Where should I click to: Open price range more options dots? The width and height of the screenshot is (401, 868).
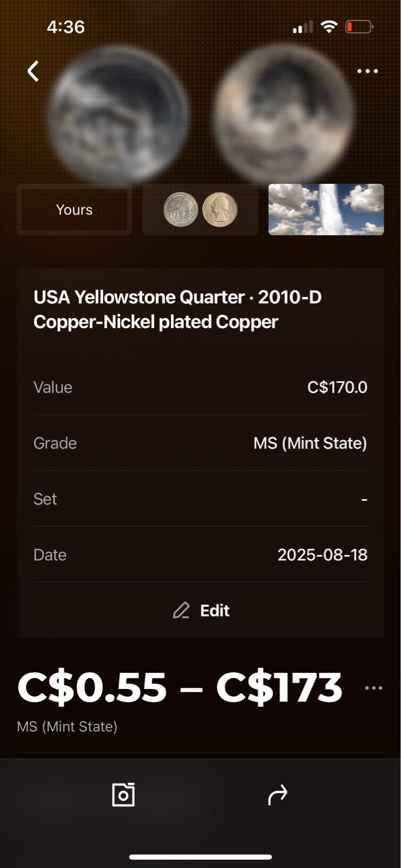373,688
